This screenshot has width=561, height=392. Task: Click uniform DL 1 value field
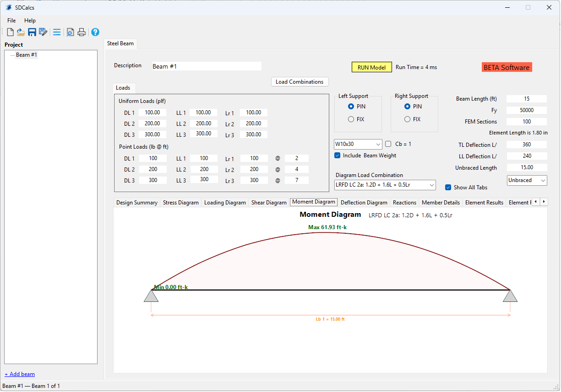[153, 113]
